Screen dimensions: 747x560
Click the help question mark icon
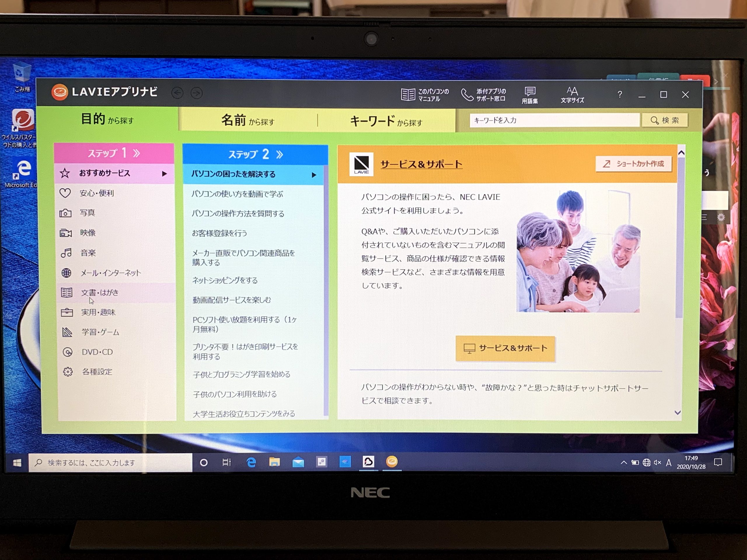pyautogui.click(x=620, y=94)
